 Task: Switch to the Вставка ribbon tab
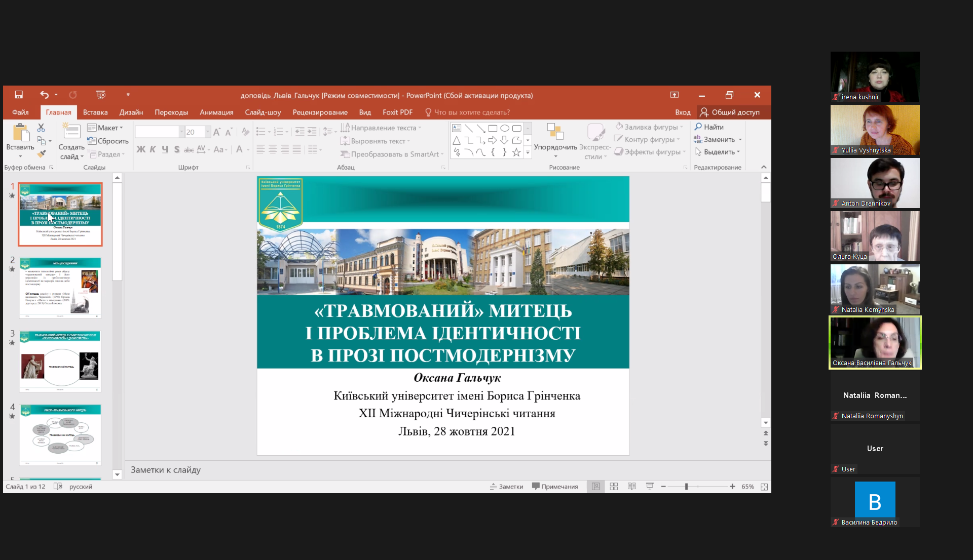(x=95, y=112)
